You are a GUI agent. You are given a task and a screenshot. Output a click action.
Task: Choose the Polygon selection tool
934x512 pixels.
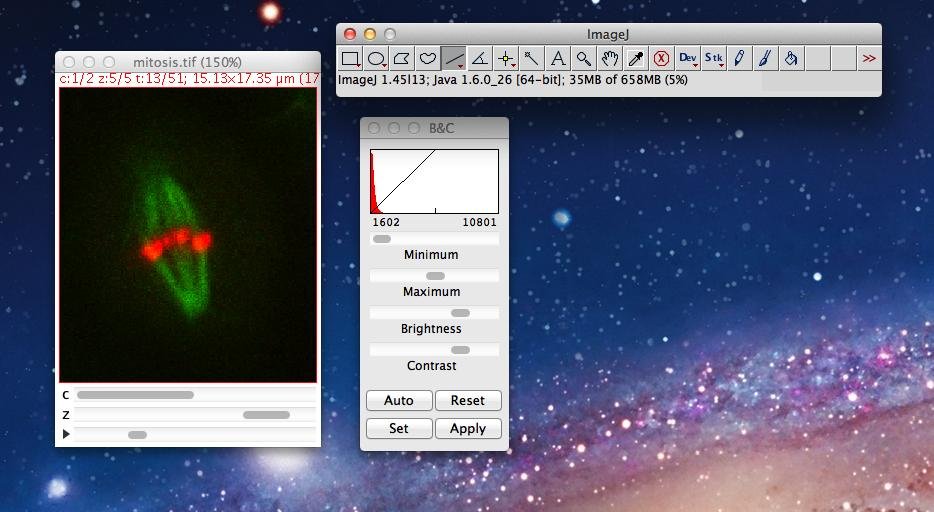click(x=402, y=59)
